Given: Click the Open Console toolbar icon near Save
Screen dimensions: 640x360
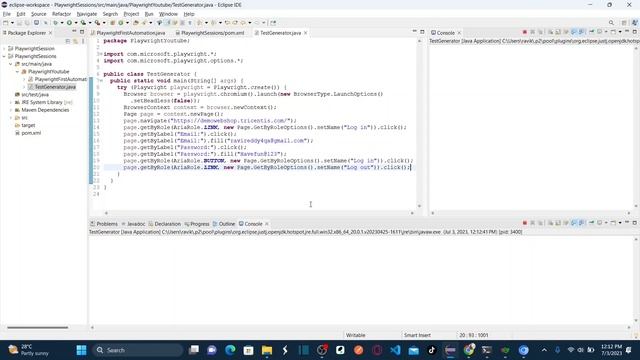Looking at the screenshot, I should pyautogui.click(x=36, y=23).
